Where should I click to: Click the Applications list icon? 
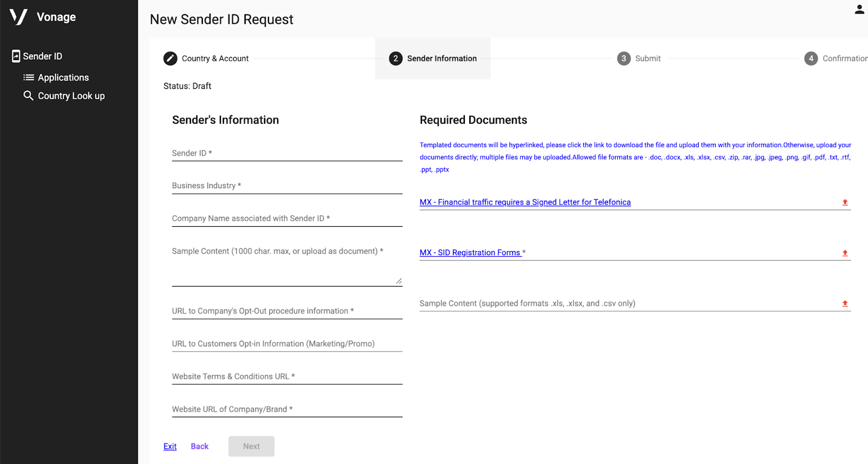tap(29, 78)
